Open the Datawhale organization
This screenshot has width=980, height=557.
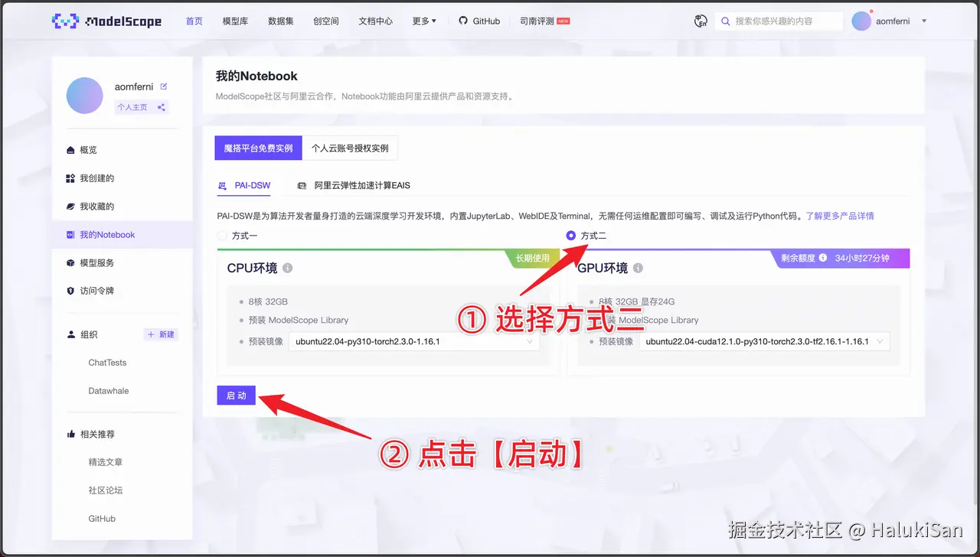pos(109,391)
